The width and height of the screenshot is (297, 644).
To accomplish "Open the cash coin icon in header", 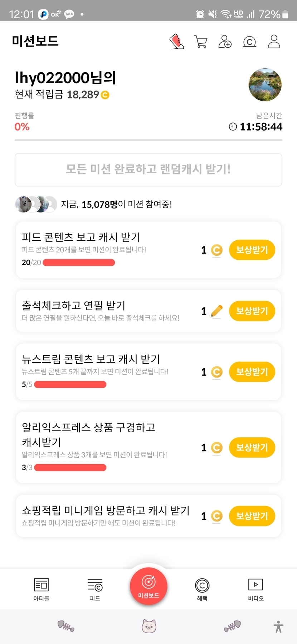I will (x=249, y=42).
